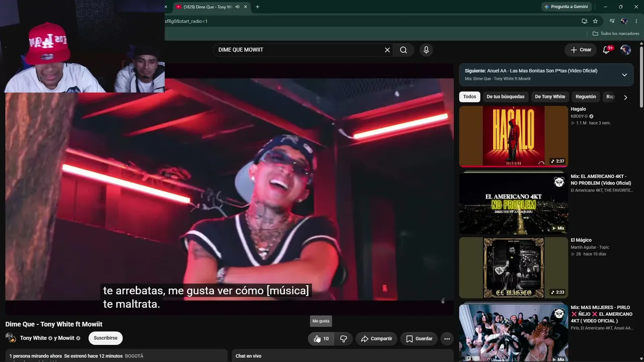Select the De tus búsquedas chip
The image size is (644, 362).
(505, 97)
